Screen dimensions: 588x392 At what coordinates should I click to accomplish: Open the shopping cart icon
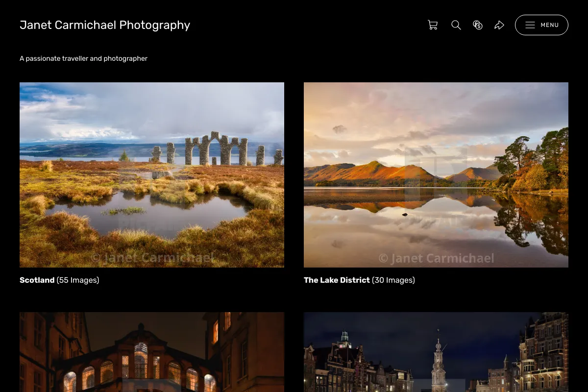tap(433, 25)
